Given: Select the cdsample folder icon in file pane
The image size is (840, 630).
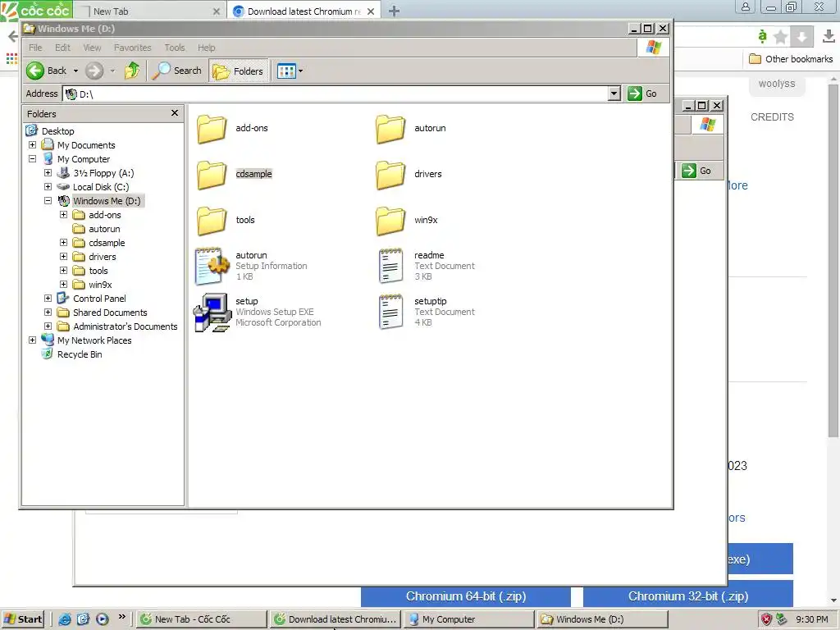Looking at the screenshot, I should click(x=212, y=175).
